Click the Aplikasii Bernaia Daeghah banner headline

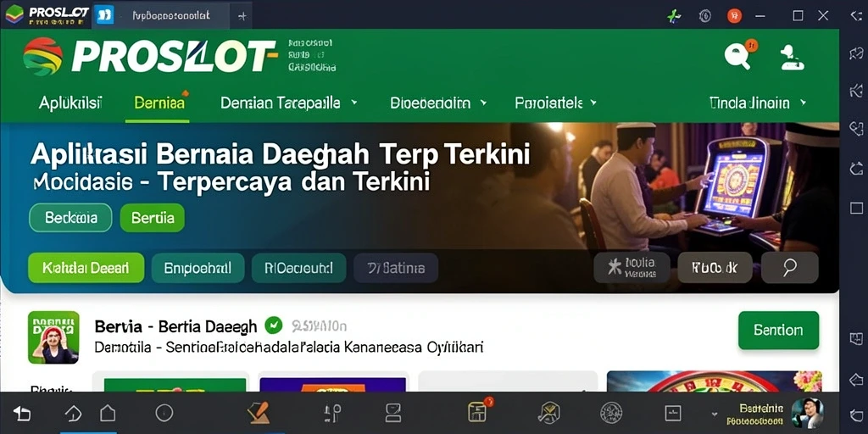280,154
